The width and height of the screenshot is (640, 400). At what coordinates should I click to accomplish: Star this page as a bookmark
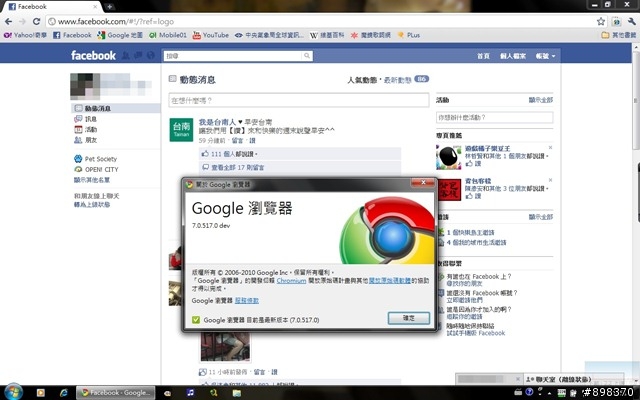pyautogui.click(x=601, y=21)
